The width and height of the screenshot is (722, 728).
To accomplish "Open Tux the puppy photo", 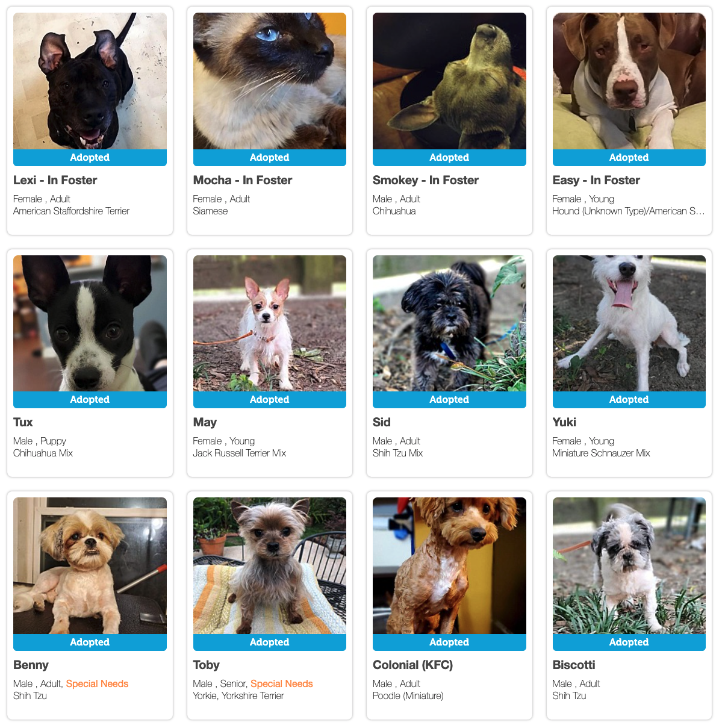I will coord(90,323).
